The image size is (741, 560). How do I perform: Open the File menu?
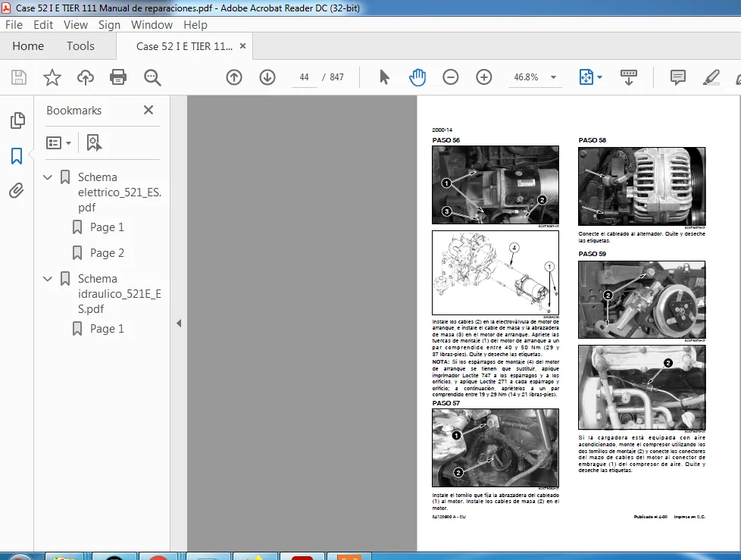(x=14, y=25)
